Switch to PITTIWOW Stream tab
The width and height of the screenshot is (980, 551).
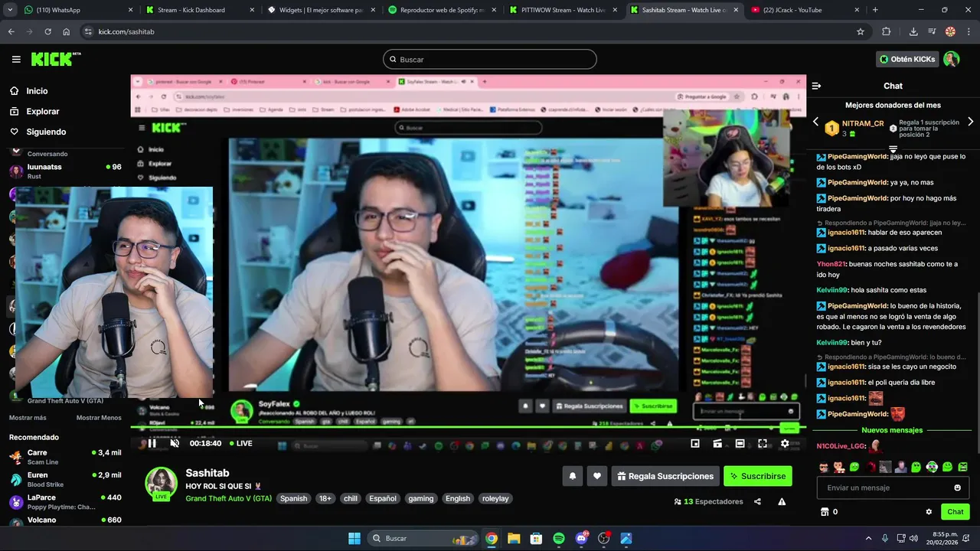564,10
